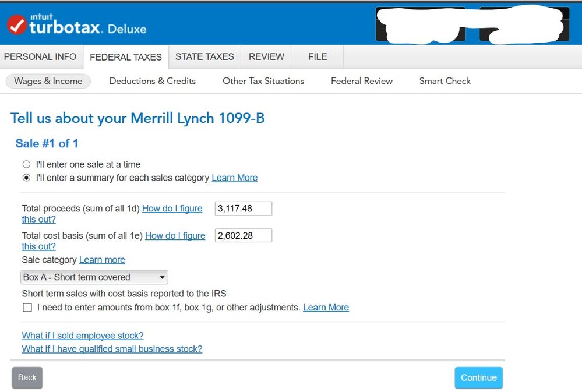Viewport: 582px width, 392px height.
Task: Open Learn More link beside summary option
Action: click(x=235, y=178)
